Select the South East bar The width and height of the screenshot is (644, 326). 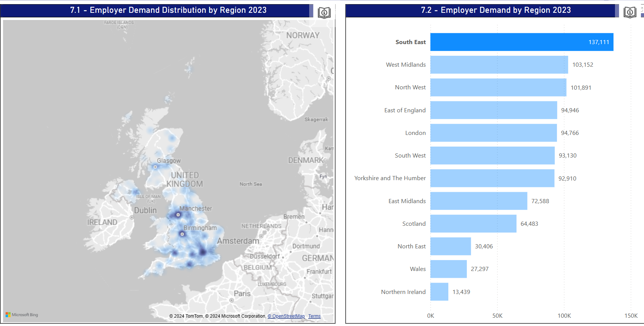coord(521,42)
